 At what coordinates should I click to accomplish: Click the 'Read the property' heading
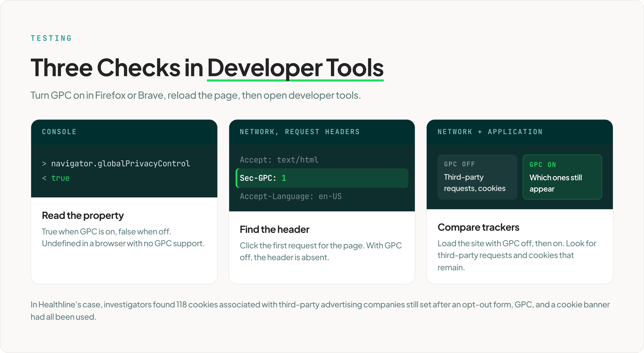(x=83, y=216)
